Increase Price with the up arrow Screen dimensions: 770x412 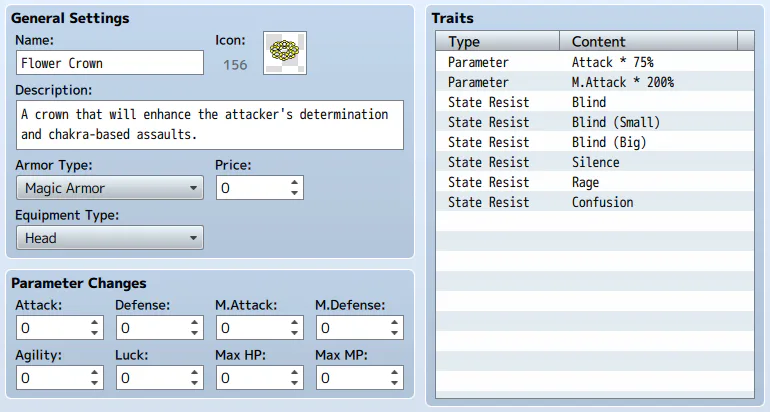[x=294, y=183]
